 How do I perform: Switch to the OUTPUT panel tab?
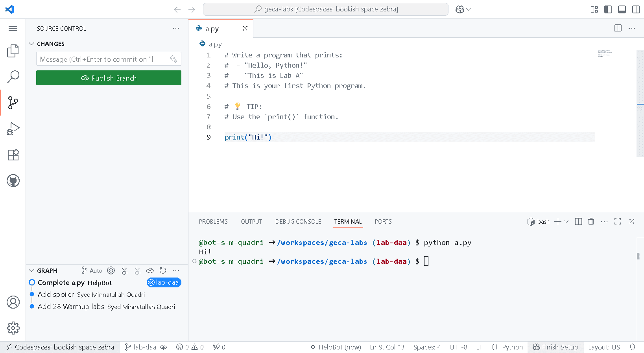(x=251, y=222)
